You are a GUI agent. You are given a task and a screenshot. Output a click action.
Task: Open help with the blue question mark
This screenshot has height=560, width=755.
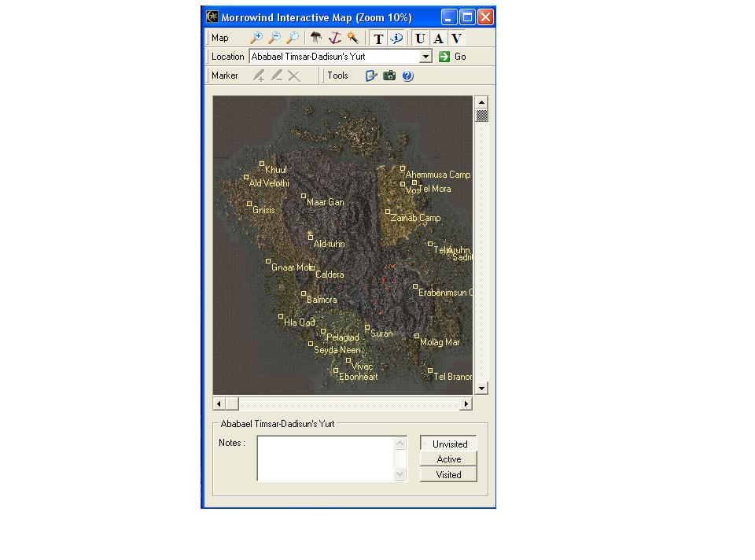(407, 76)
